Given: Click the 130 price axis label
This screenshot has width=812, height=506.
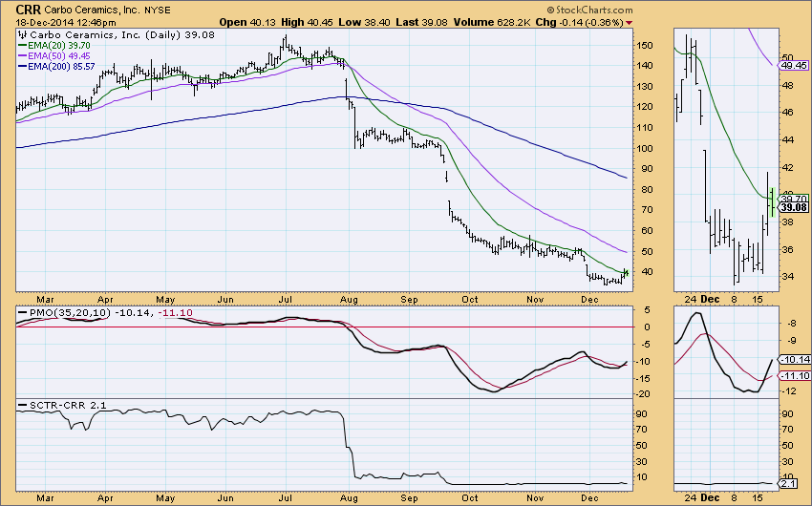Looking at the screenshot, I should click(645, 87).
